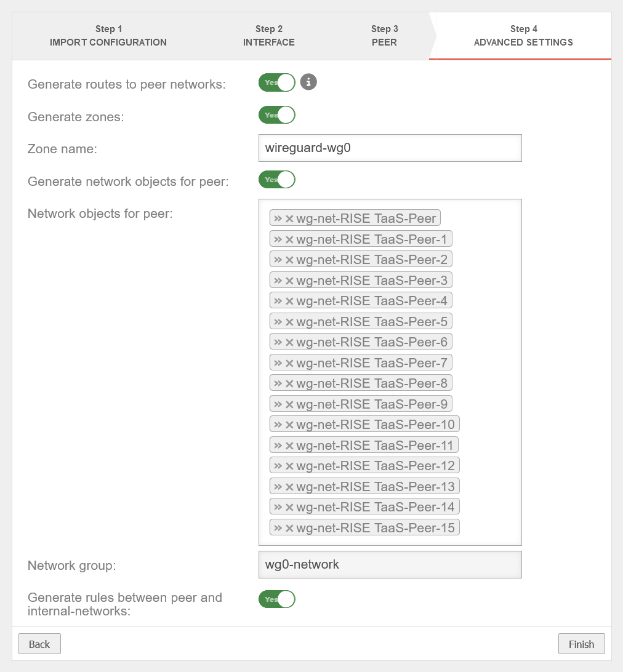Remove wg-net-RISE TaaS-Peer tag via x icon
Screen dimensions: 623x672
tap(289, 218)
